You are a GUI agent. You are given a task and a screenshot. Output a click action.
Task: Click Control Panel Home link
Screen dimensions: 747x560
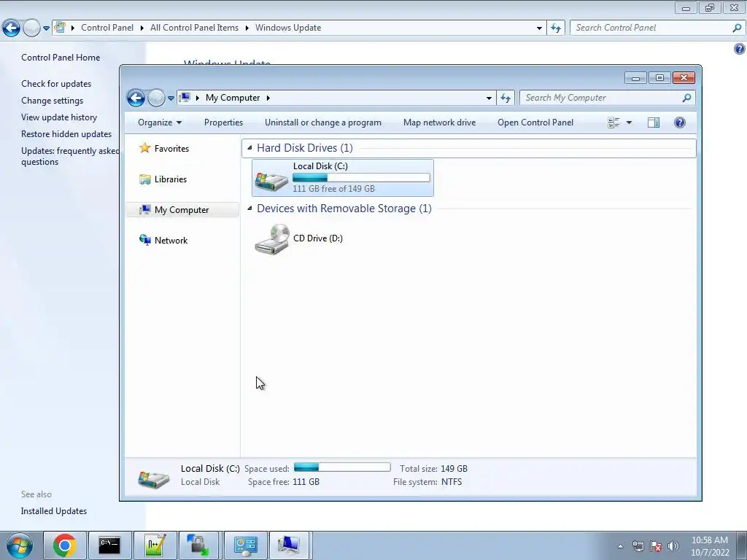[x=61, y=58]
